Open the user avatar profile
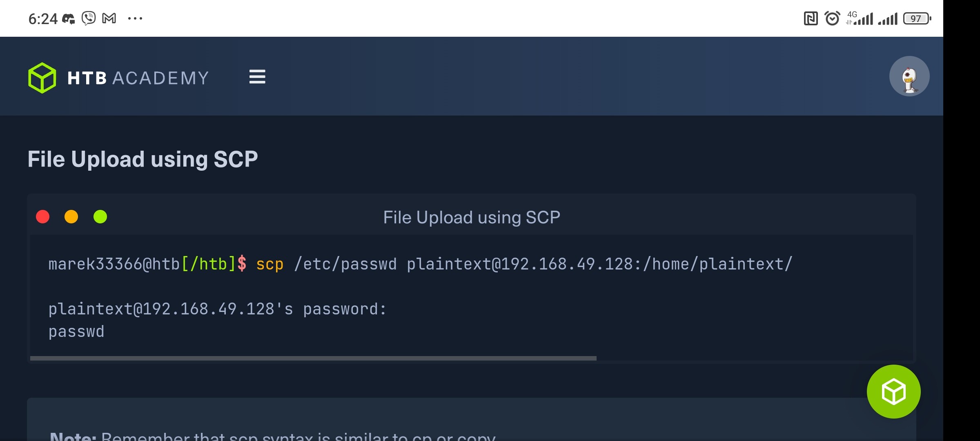 click(909, 76)
